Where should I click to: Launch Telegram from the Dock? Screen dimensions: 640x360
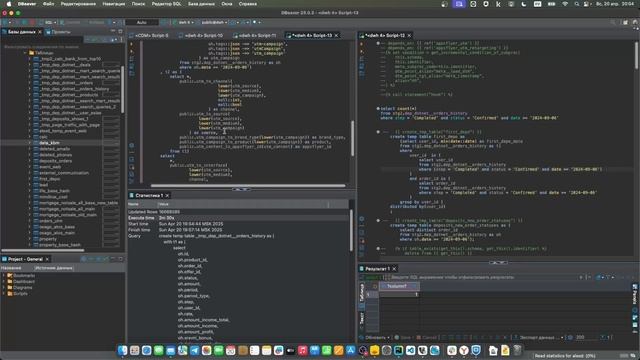tap(195, 350)
